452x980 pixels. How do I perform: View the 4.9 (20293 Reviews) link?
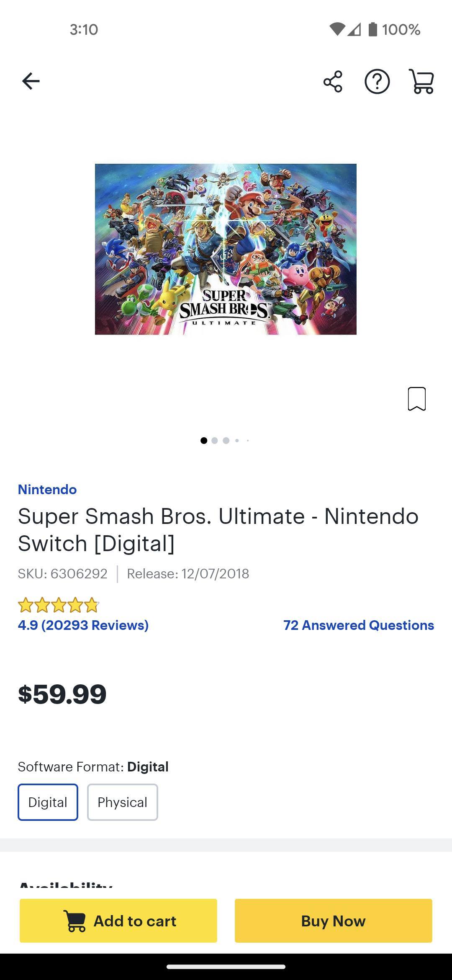83,625
